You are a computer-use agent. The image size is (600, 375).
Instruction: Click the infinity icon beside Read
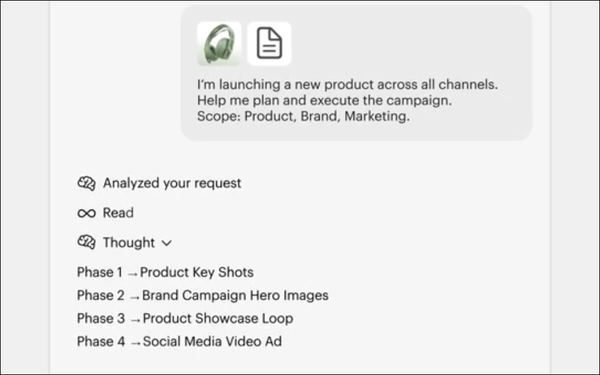pyautogui.click(x=86, y=213)
